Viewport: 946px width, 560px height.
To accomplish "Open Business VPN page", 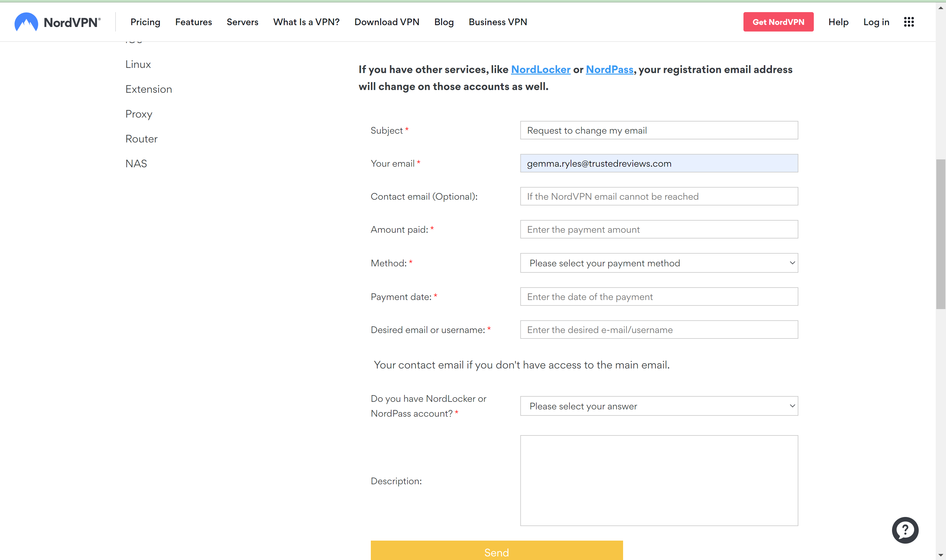I will tap(498, 22).
